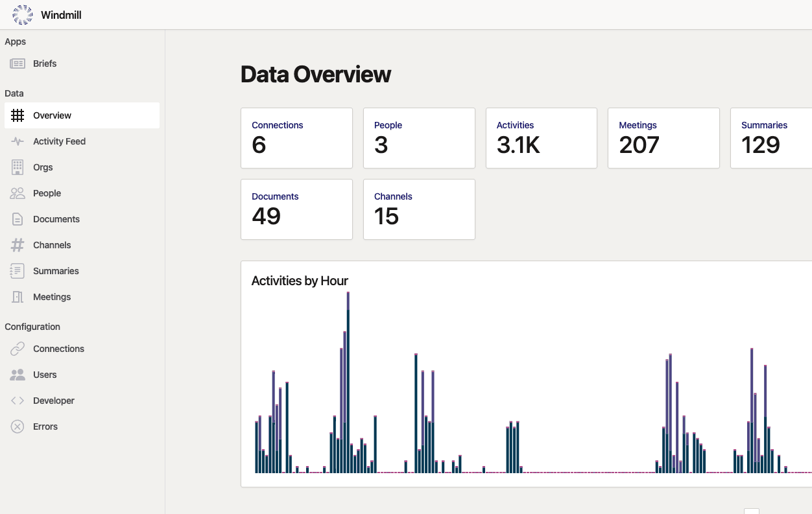Open the People stat card showing 3

pyautogui.click(x=419, y=138)
